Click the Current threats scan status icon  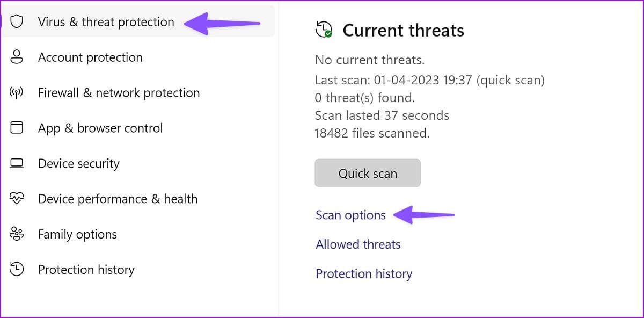[x=324, y=30]
